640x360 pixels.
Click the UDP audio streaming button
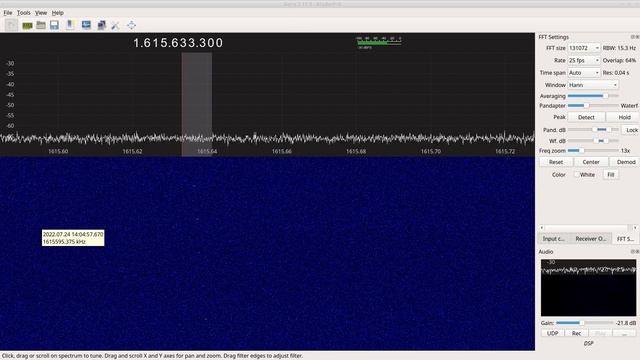(x=552, y=333)
